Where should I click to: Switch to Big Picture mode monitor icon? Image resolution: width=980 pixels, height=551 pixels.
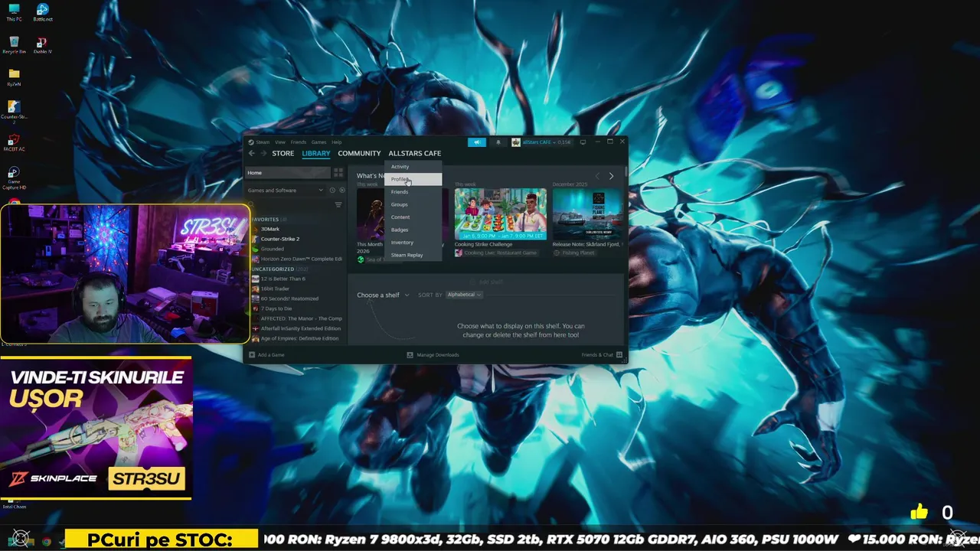[x=583, y=142]
